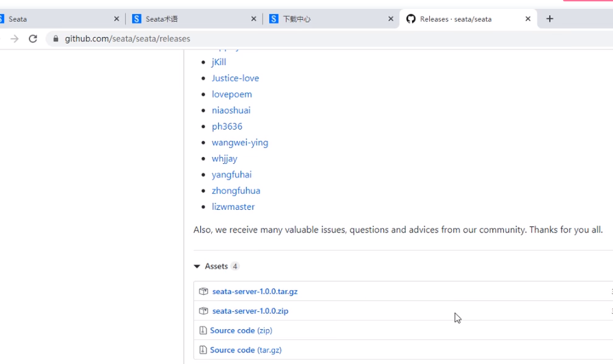The height and width of the screenshot is (364, 613).
Task: Collapse the Assets section
Action: [197, 266]
